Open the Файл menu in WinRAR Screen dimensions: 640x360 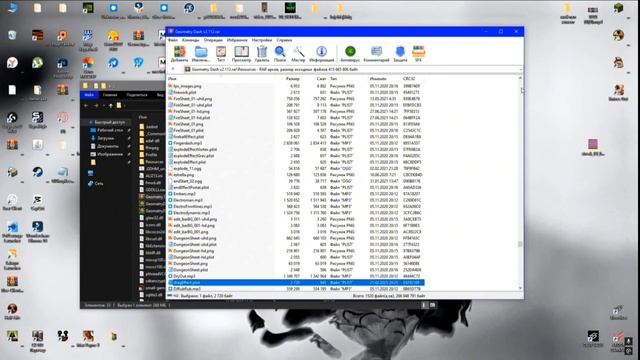coord(173,40)
